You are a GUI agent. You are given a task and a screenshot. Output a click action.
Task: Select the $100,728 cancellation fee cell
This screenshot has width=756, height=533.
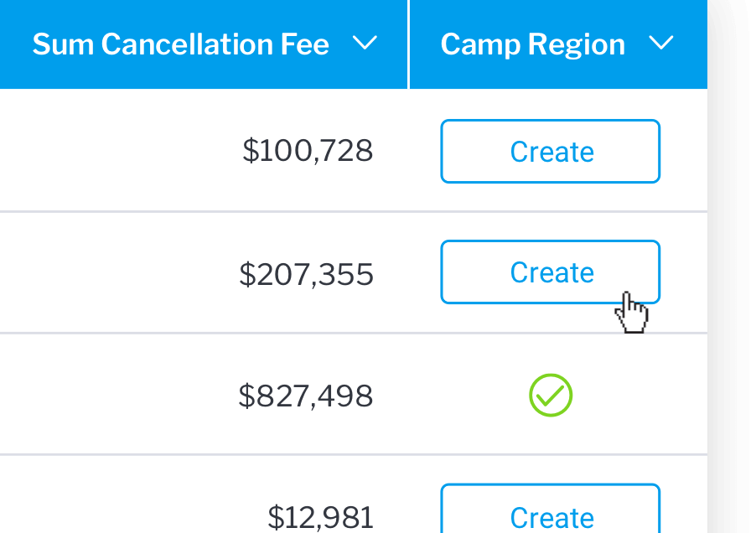pos(308,150)
